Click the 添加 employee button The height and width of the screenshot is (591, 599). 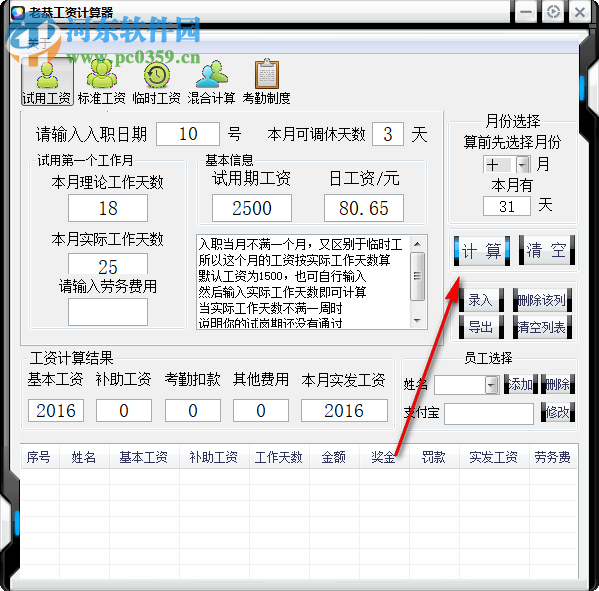pos(521,384)
